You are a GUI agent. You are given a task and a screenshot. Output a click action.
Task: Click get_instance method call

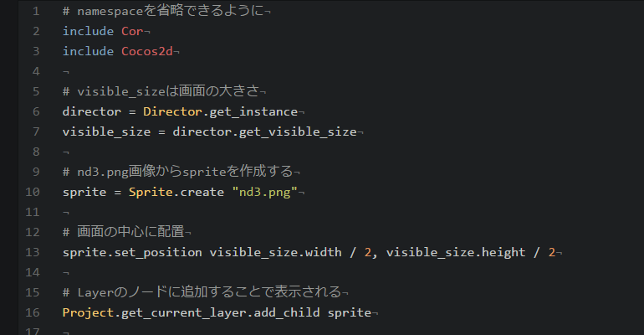(253, 111)
